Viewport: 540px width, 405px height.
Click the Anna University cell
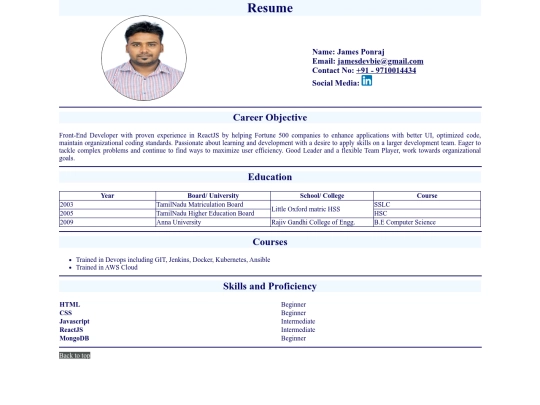tap(213, 222)
